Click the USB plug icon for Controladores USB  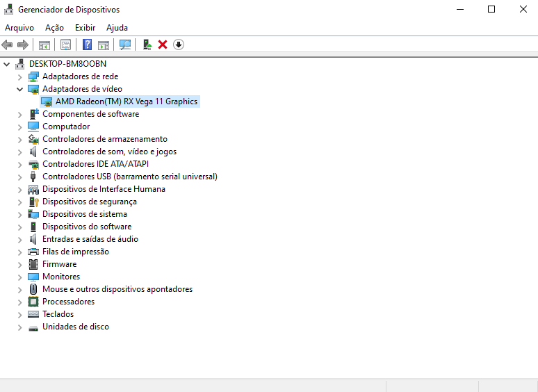tap(33, 177)
